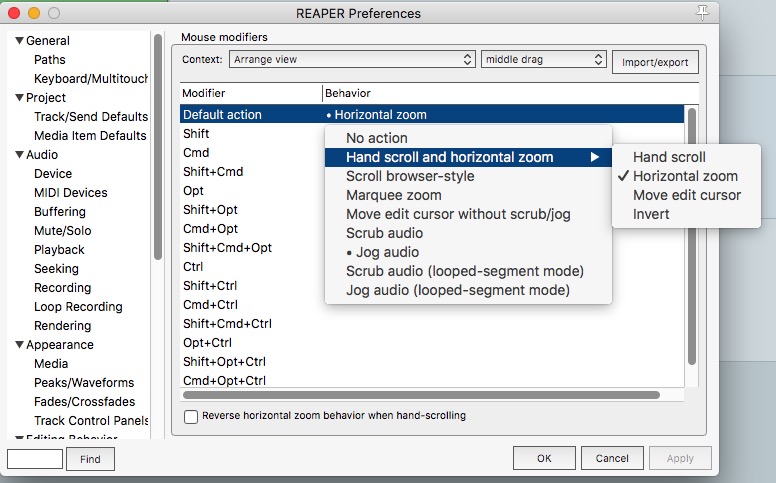Collapse the Project tree section
Viewport: 776px width, 483px height.
19,97
